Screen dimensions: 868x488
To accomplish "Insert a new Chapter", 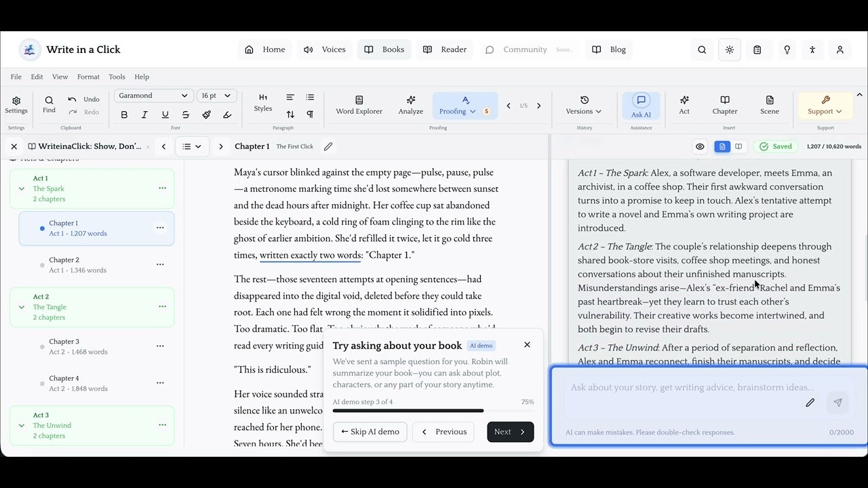I will tap(725, 105).
